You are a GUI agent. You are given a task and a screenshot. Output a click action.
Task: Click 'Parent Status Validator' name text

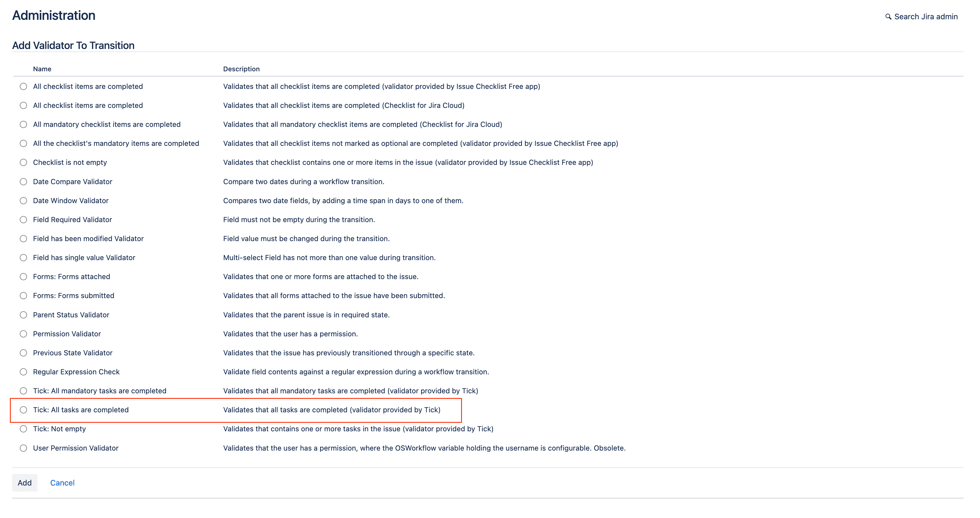[71, 315]
